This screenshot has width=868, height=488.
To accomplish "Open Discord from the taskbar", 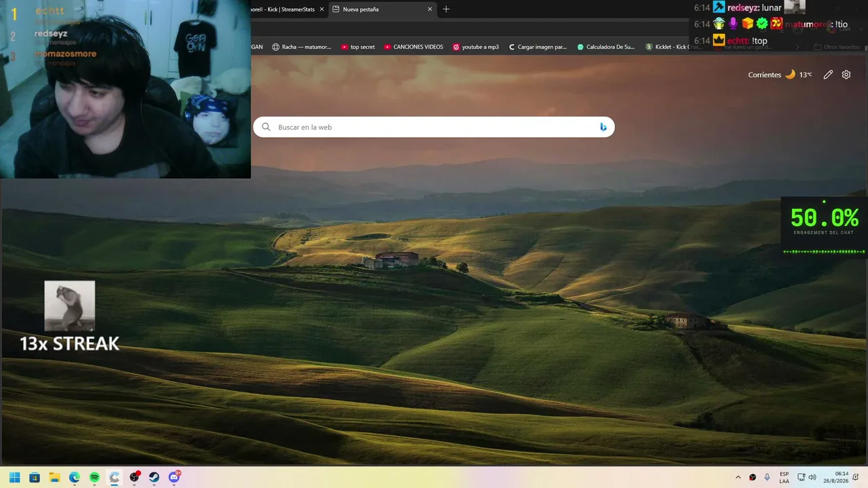I will [174, 477].
